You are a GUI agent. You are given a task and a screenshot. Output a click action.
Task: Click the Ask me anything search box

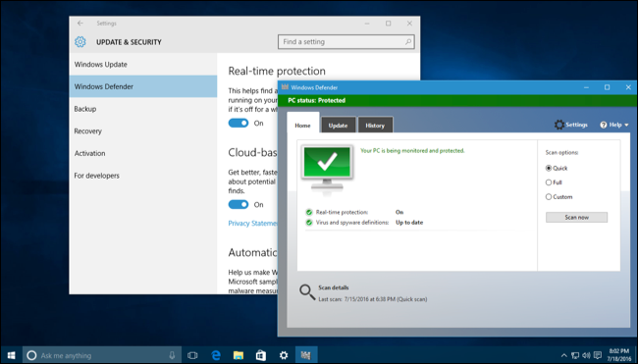coord(102,355)
